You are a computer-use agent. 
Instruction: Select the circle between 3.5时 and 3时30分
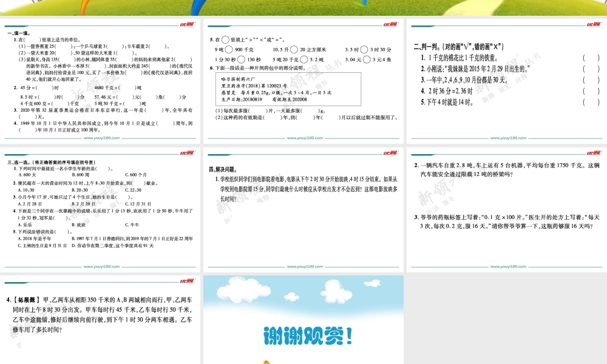[x=364, y=49]
